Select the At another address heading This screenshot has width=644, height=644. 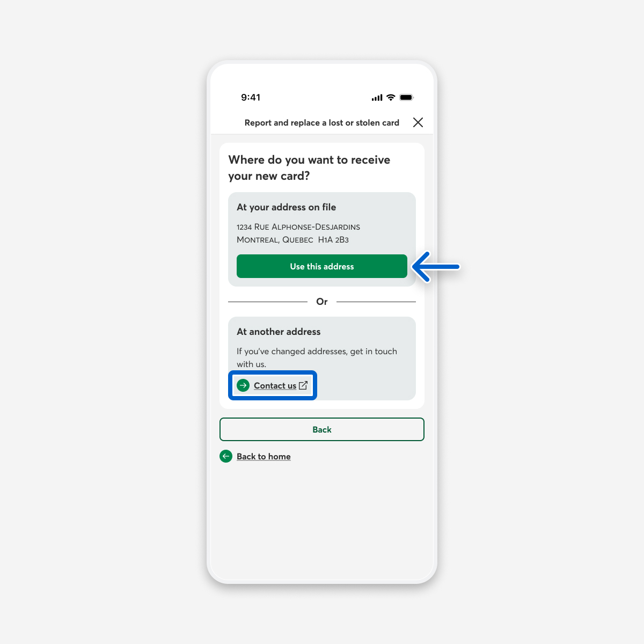(x=279, y=332)
